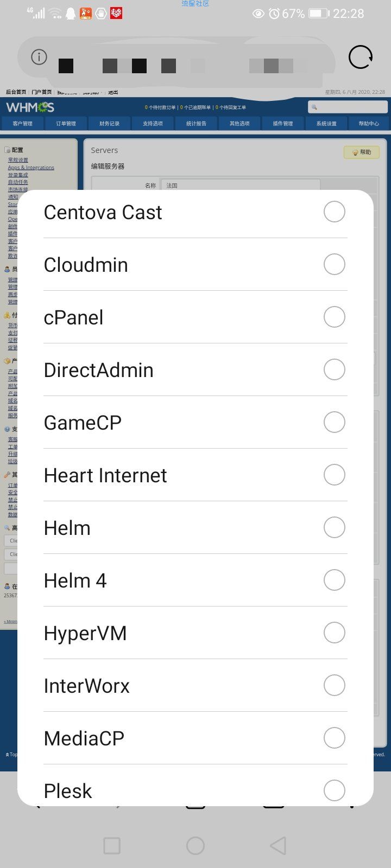Image resolution: width=391 pixels, height=868 pixels.
Task: Open the 系统设置 menu tab
Action: click(326, 123)
